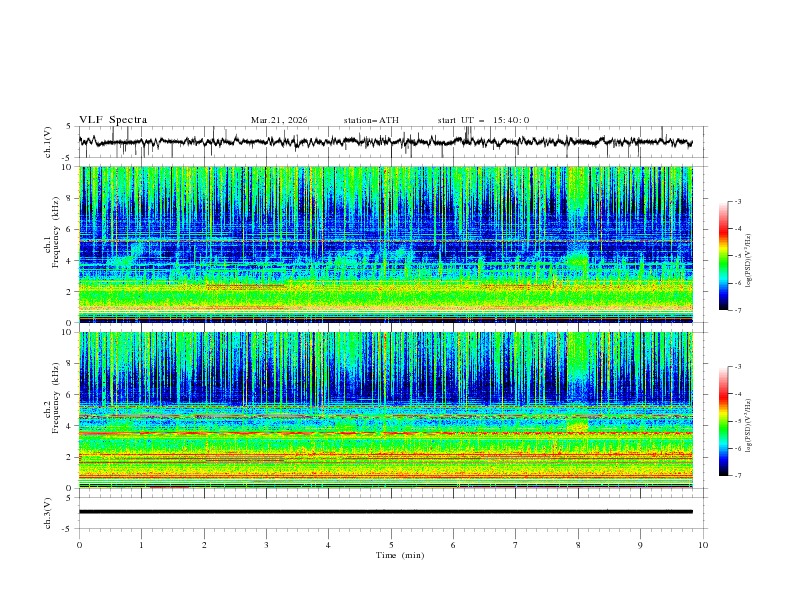
Task: Click the ch.1 spectrogram PSD color bar
Action: 723,256
